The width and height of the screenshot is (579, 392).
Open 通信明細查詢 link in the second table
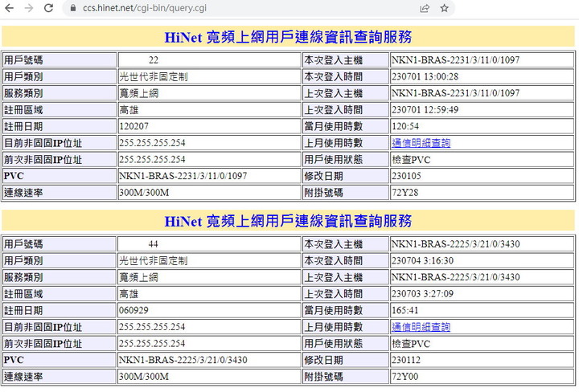click(421, 327)
